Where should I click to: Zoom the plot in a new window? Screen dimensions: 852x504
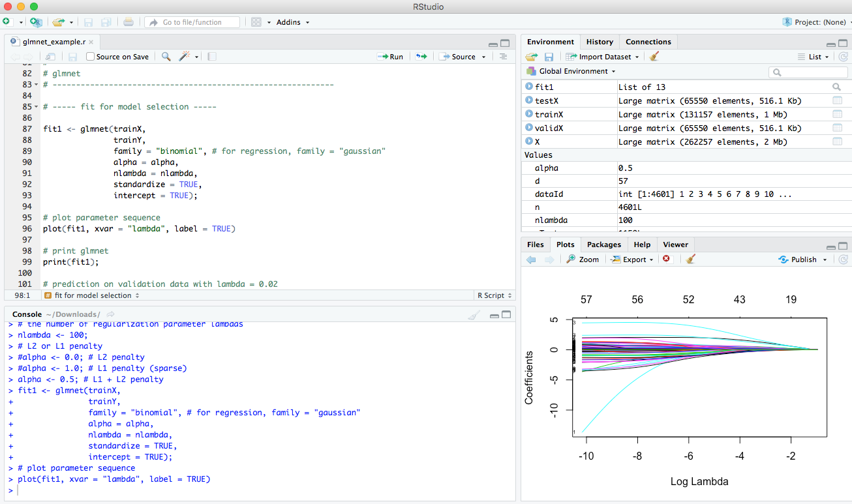click(583, 259)
